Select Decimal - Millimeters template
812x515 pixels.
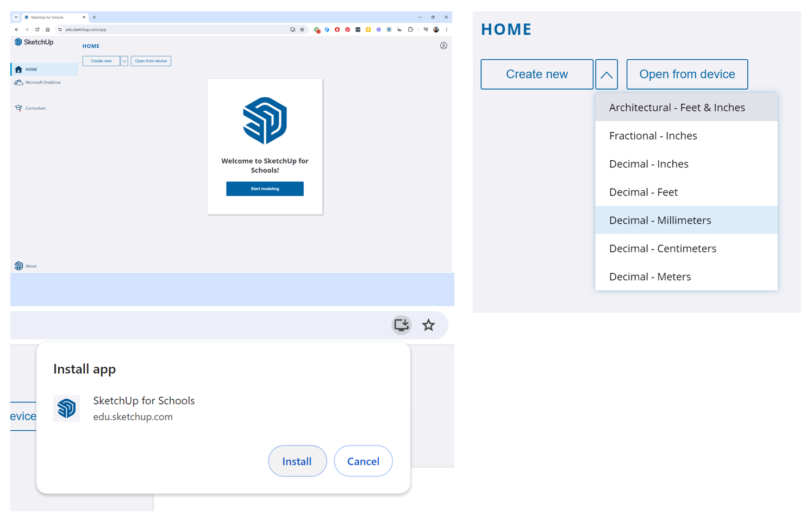pos(660,220)
